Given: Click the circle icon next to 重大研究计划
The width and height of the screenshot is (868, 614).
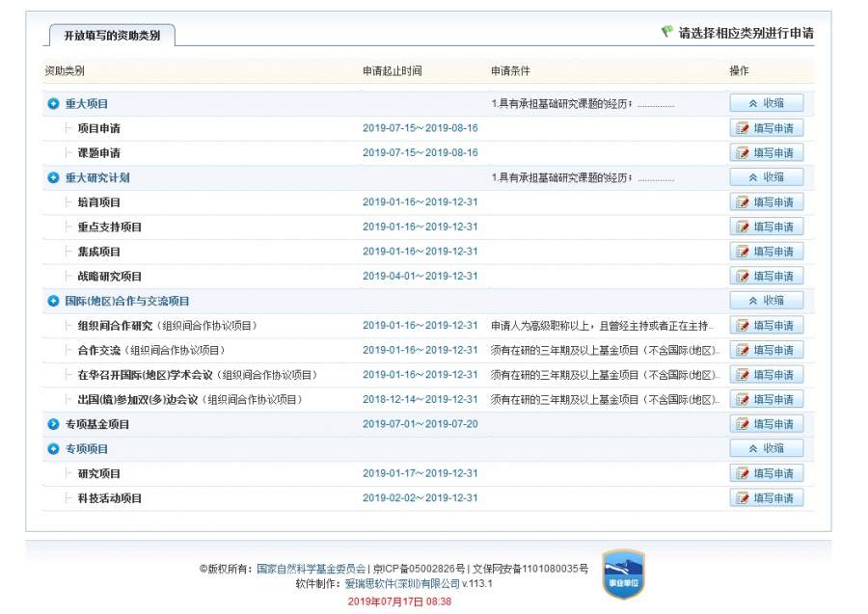Looking at the screenshot, I should [x=54, y=178].
